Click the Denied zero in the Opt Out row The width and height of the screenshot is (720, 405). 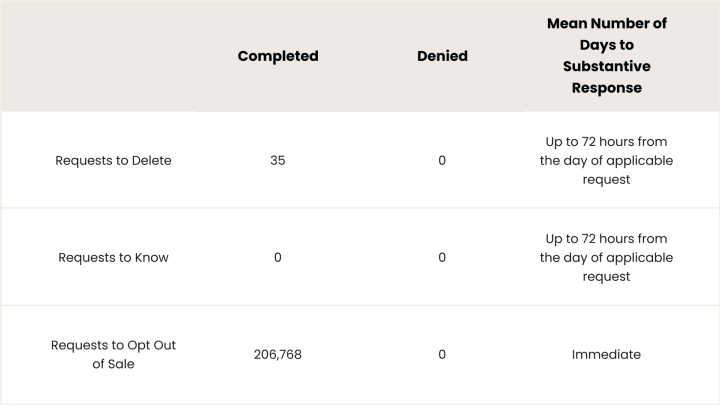442,354
